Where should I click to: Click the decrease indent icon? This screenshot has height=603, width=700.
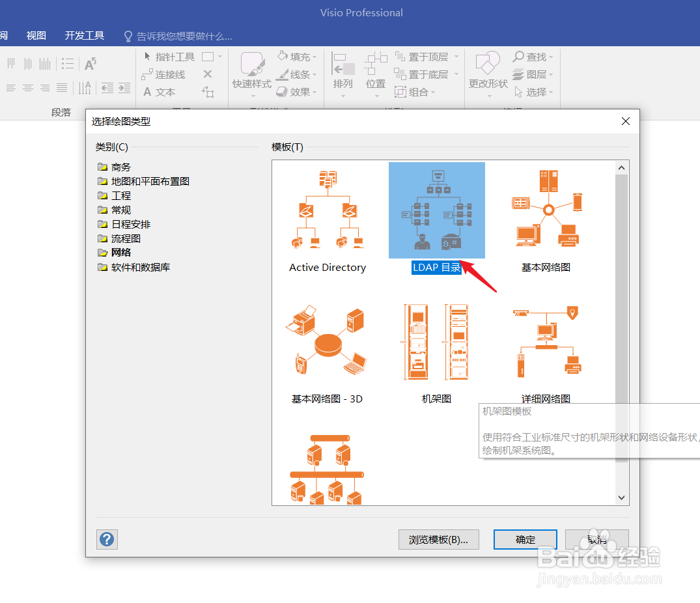(x=107, y=87)
